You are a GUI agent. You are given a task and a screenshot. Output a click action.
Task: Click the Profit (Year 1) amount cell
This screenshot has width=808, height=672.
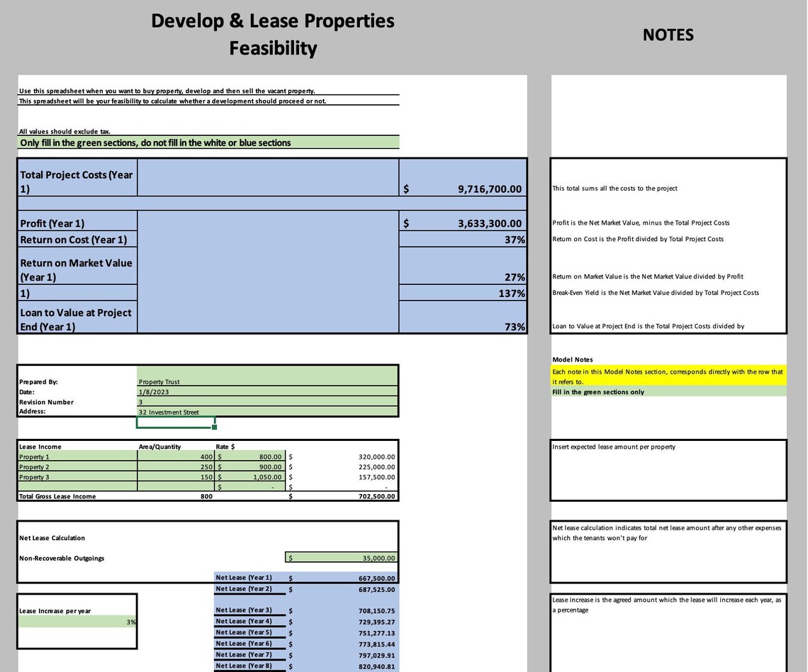click(x=461, y=223)
